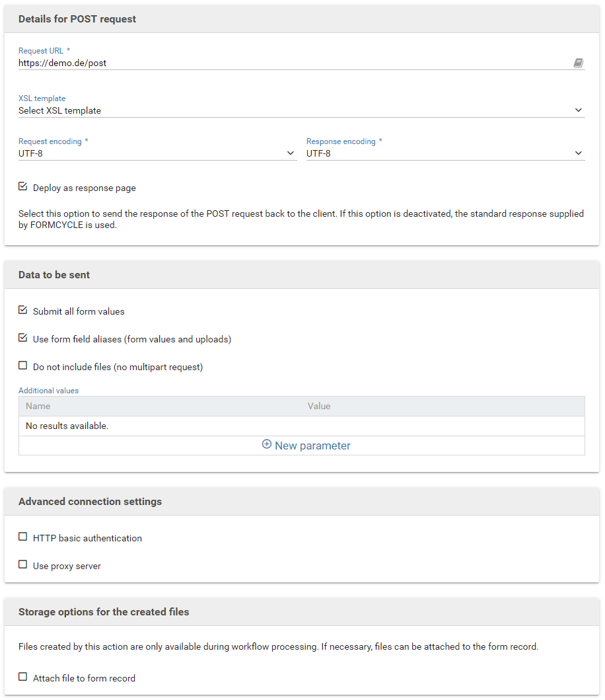The height and width of the screenshot is (700, 605).
Task: Click the Value column header
Action: tap(319, 407)
